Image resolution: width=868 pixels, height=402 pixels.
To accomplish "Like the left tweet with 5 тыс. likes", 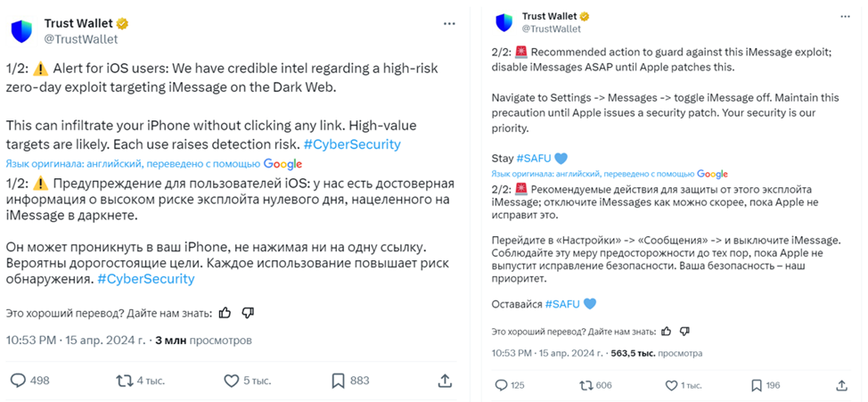I will click(x=231, y=381).
